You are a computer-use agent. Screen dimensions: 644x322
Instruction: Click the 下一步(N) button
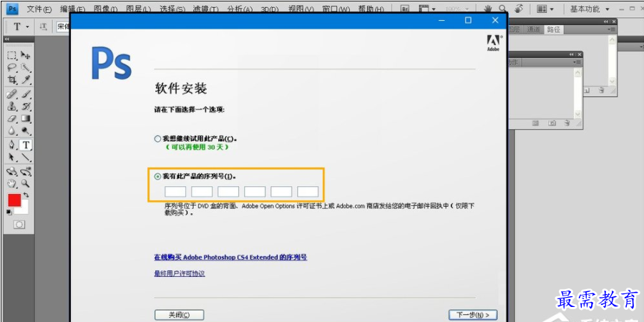(473, 315)
